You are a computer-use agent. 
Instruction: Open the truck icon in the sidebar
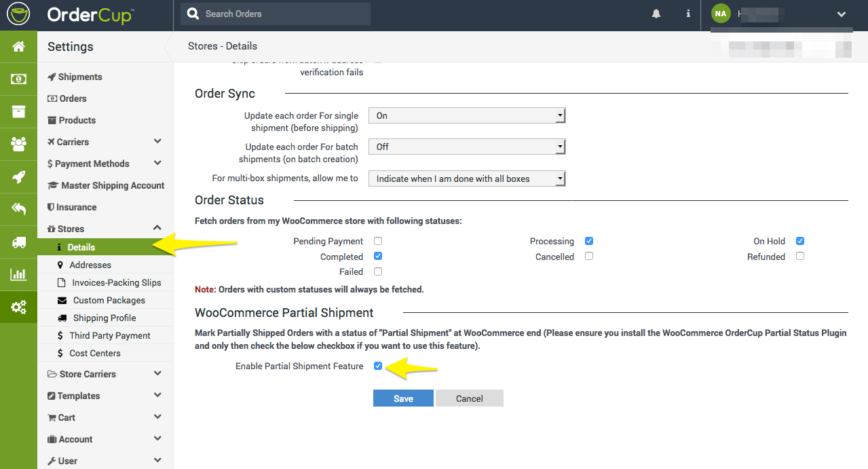(18, 242)
